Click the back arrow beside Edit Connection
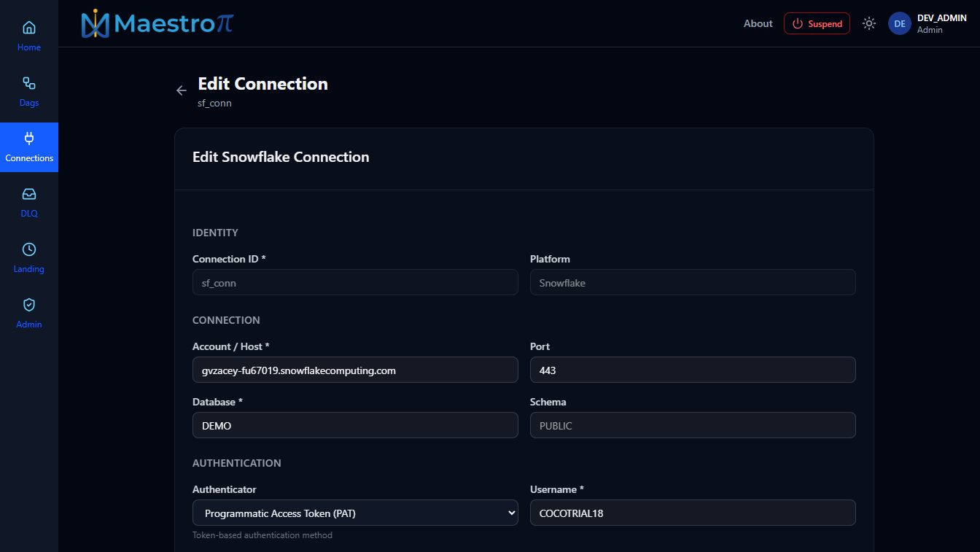The image size is (980, 552). [182, 90]
